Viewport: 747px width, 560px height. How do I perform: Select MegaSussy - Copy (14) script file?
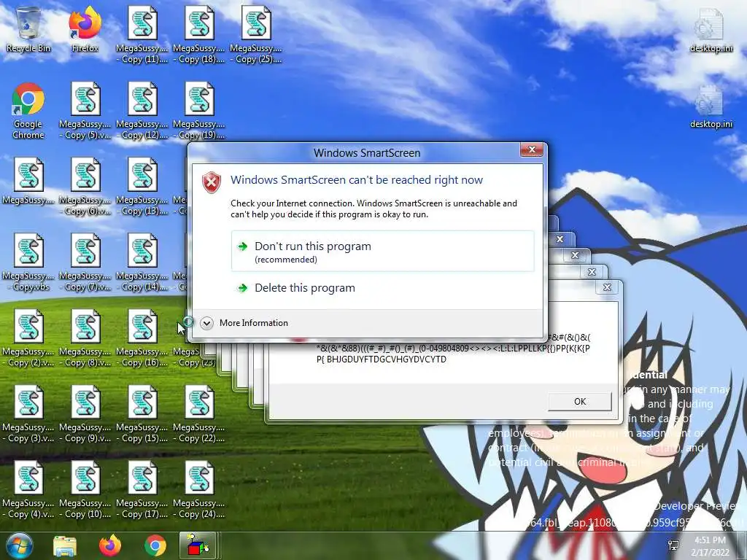click(142, 262)
